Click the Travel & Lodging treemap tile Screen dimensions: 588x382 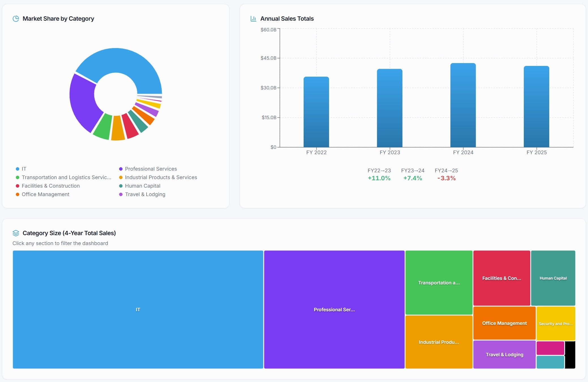[x=504, y=354]
